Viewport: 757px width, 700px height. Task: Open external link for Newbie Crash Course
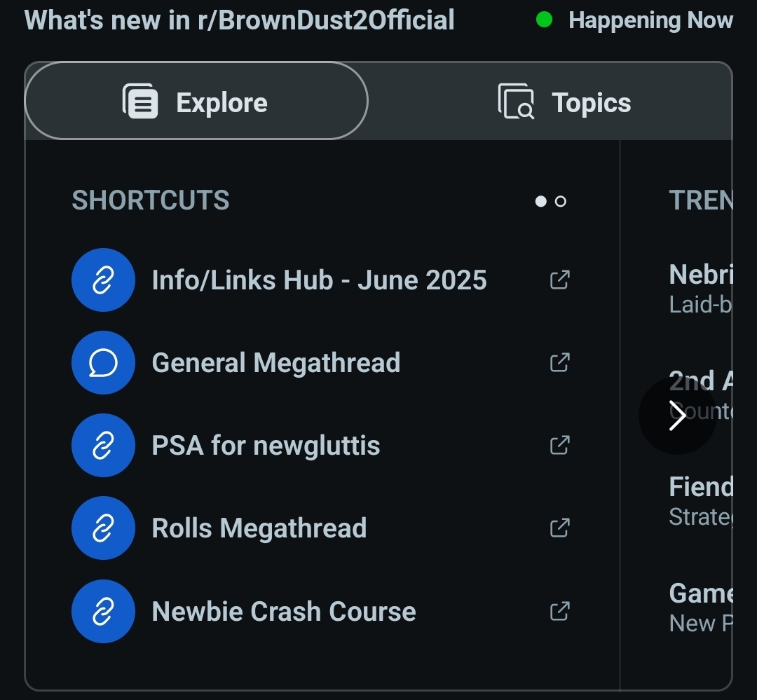560,611
